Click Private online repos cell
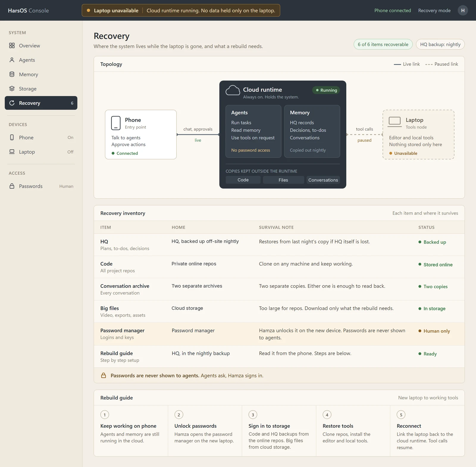The width and height of the screenshot is (476, 467). pyautogui.click(x=194, y=263)
